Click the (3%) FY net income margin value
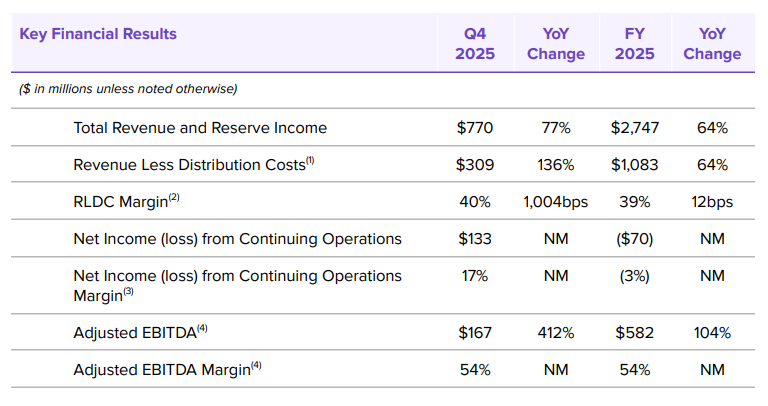 634,275
